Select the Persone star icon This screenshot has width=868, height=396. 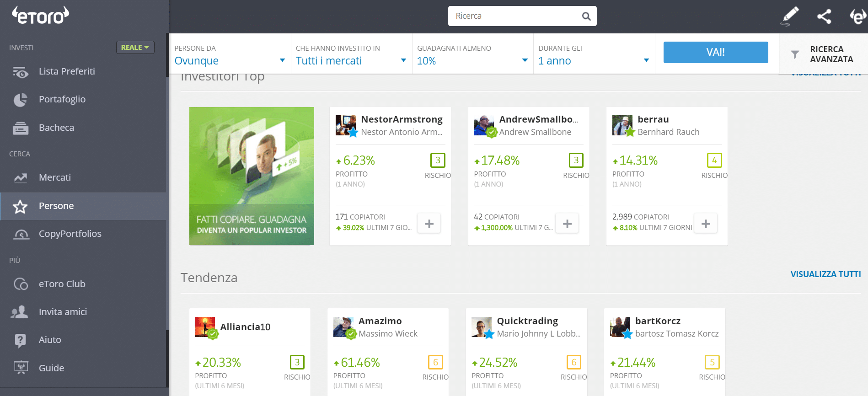pyautogui.click(x=20, y=207)
